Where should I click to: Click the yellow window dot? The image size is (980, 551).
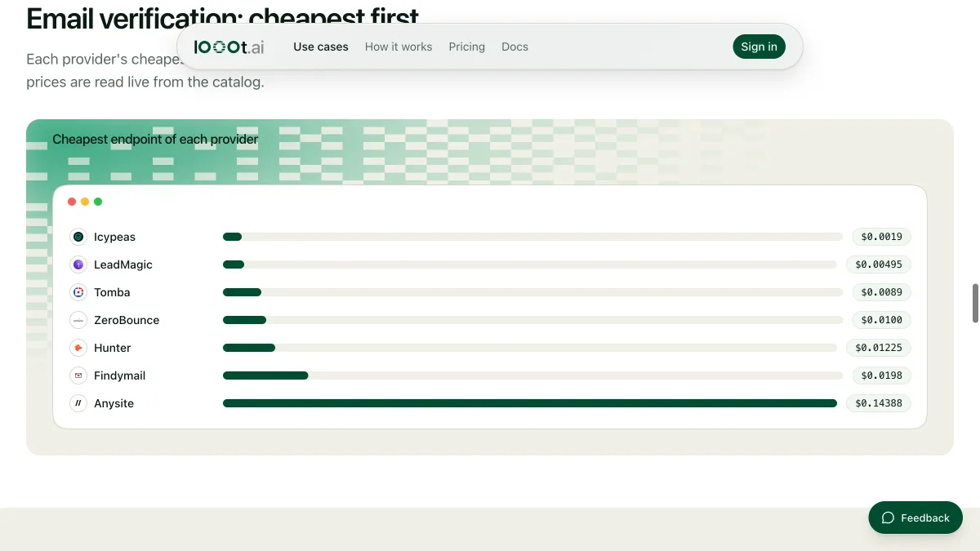pos(85,202)
